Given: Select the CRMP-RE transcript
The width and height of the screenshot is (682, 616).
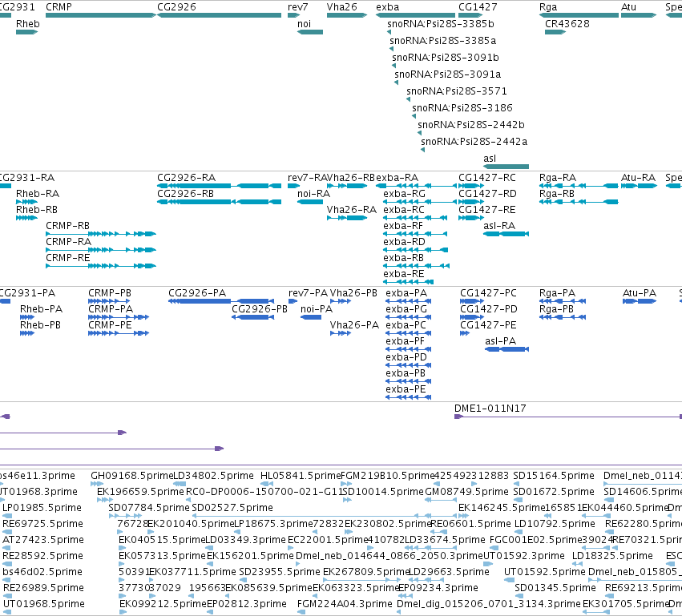Looking at the screenshot, I should click(101, 266).
